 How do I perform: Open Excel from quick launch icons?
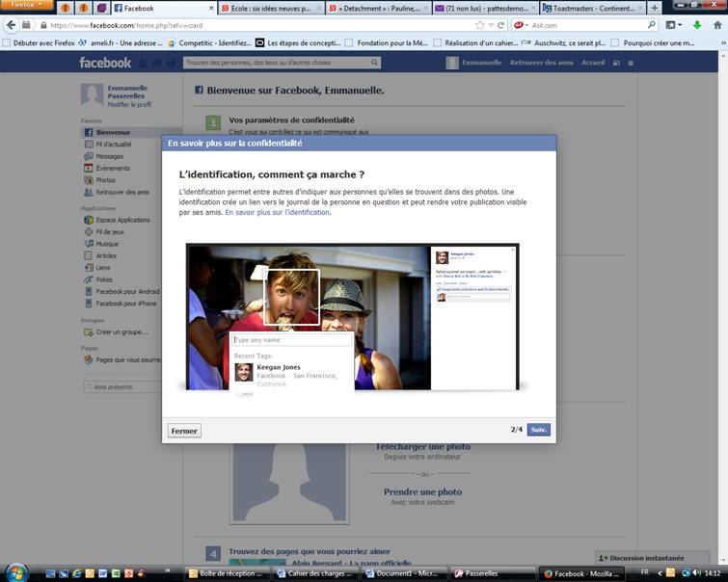[116, 573]
